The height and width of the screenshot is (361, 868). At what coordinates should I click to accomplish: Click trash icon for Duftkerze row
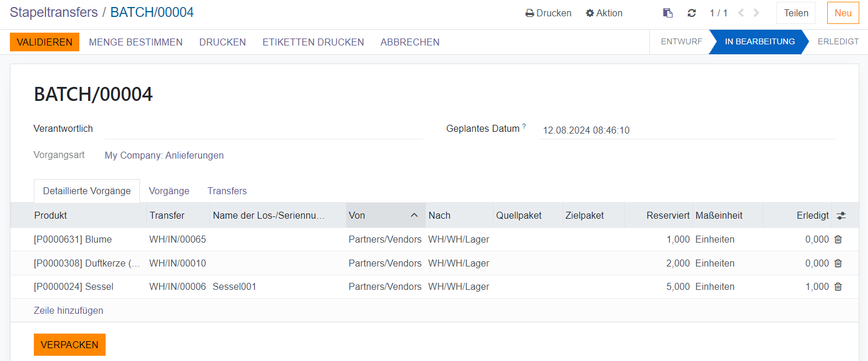coord(838,263)
